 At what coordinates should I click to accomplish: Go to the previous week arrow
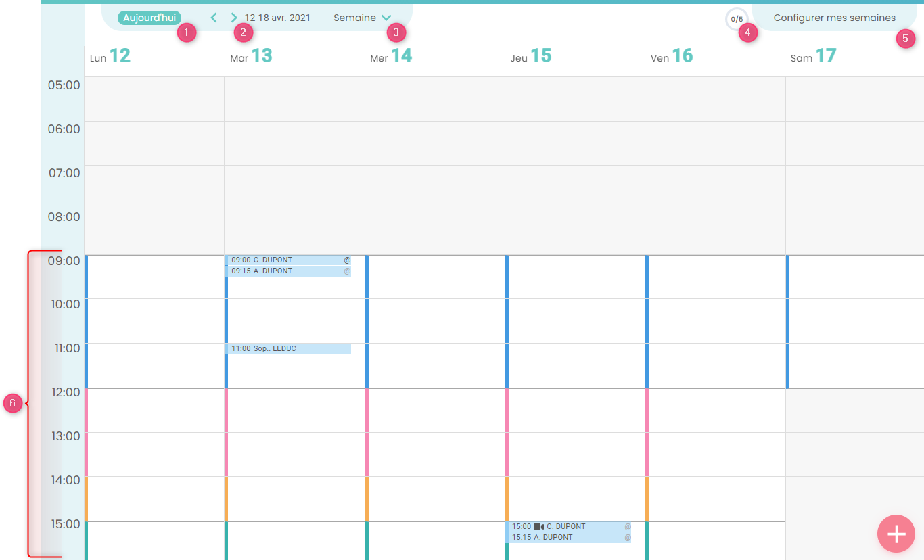tap(214, 18)
